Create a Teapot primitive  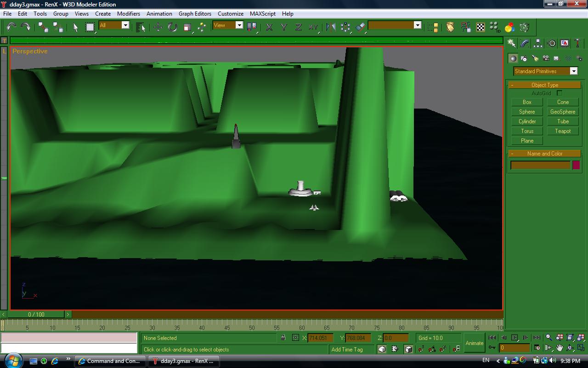563,131
